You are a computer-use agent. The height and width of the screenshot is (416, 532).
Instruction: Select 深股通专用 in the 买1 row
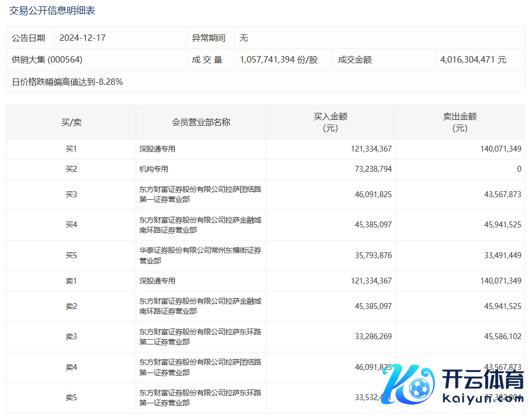(157, 149)
